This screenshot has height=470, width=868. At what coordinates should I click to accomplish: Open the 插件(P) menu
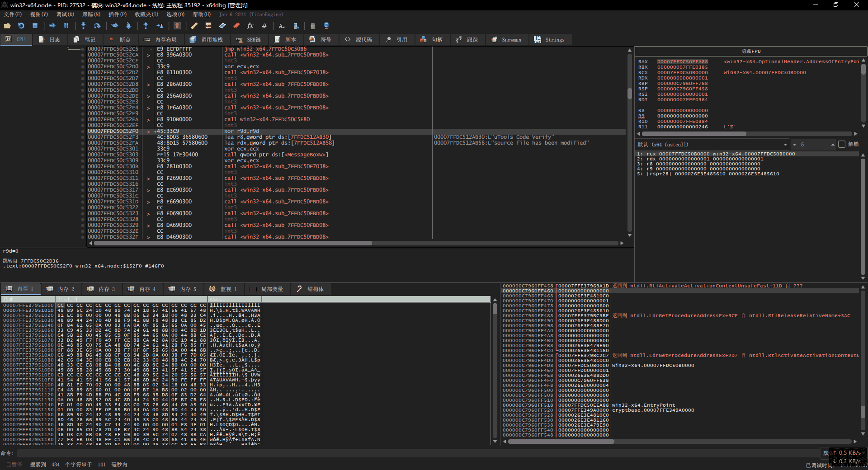118,14
